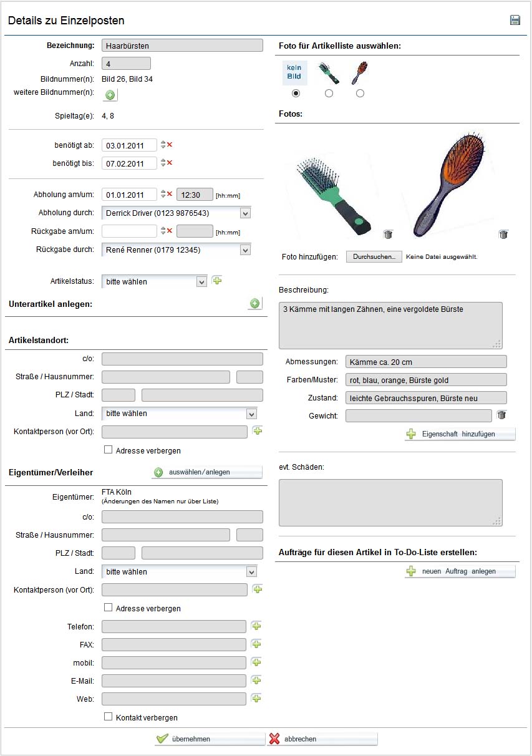Clear the 'benötigt ab' date with red X
The image size is (532, 756).
(170, 145)
